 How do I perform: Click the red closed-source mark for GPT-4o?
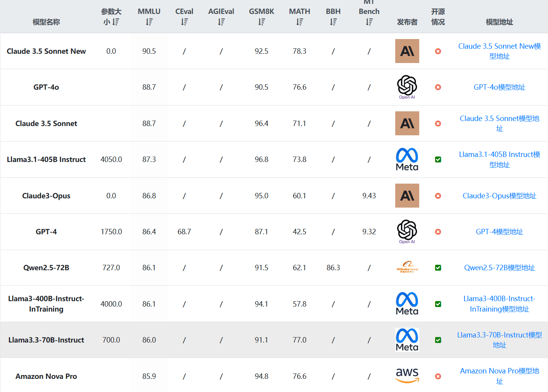[x=438, y=87]
